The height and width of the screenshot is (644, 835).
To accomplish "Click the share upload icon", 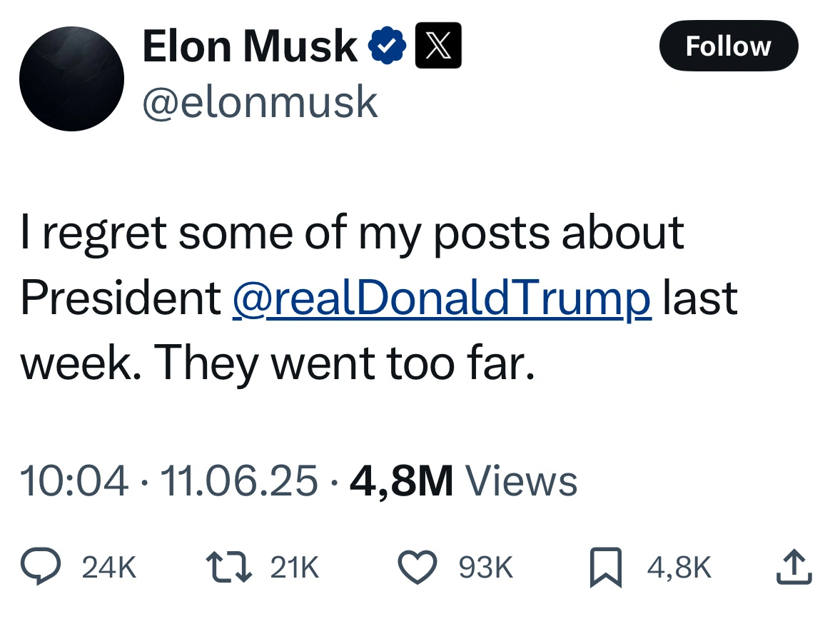I will click(x=794, y=568).
